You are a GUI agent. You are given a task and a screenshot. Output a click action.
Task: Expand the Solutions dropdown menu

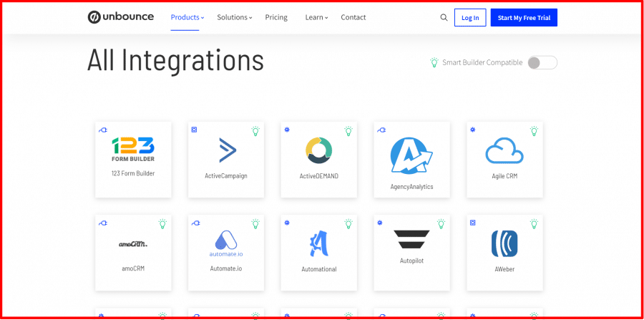[235, 17]
